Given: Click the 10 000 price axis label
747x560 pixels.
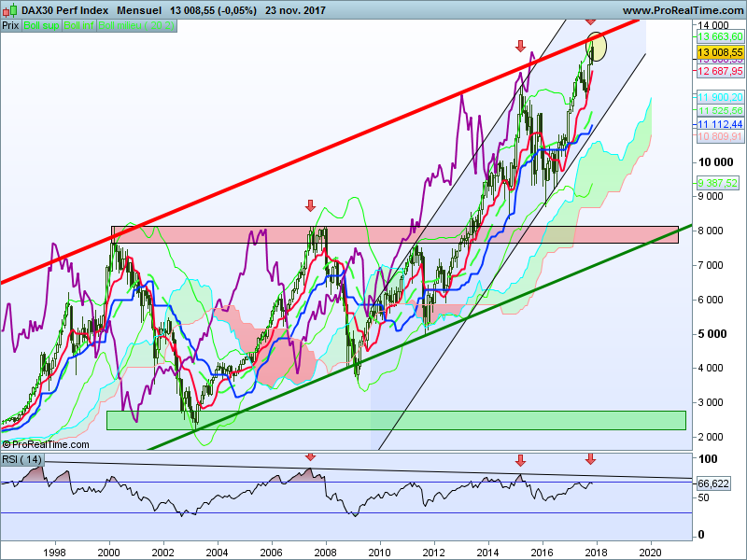Looking at the screenshot, I should (715, 161).
